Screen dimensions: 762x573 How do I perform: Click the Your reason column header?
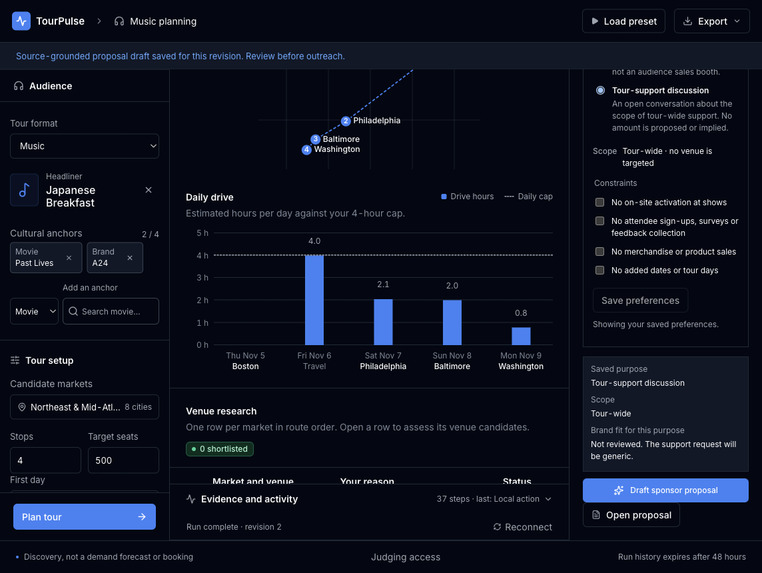pos(367,481)
